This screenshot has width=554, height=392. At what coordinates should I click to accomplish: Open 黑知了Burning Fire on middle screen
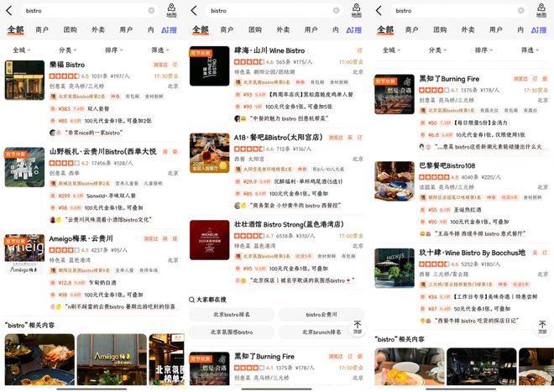[264, 356]
